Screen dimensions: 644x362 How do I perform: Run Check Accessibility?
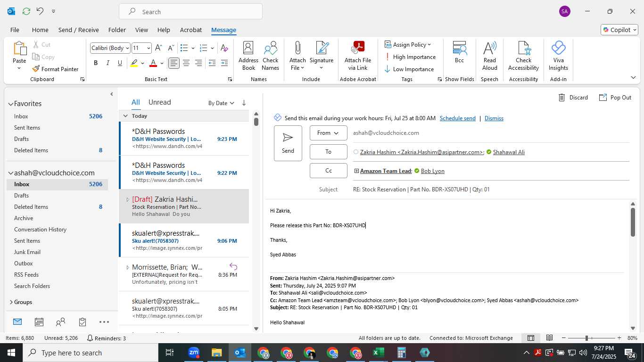(x=523, y=56)
